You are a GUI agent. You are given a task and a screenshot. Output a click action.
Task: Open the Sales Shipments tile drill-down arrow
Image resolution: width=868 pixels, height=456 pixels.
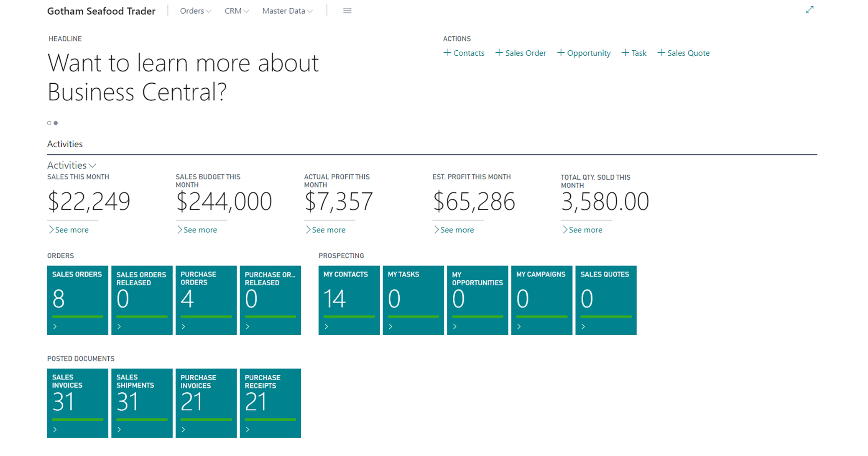(x=119, y=430)
